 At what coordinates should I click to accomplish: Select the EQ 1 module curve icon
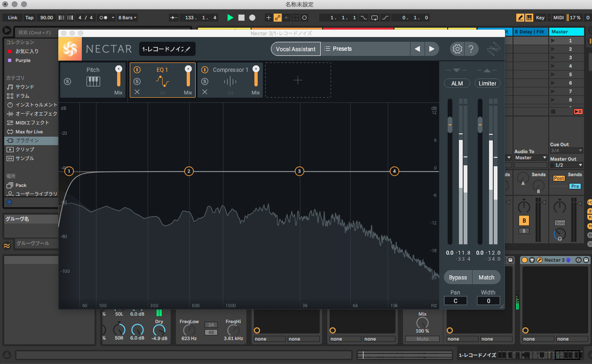coord(162,81)
